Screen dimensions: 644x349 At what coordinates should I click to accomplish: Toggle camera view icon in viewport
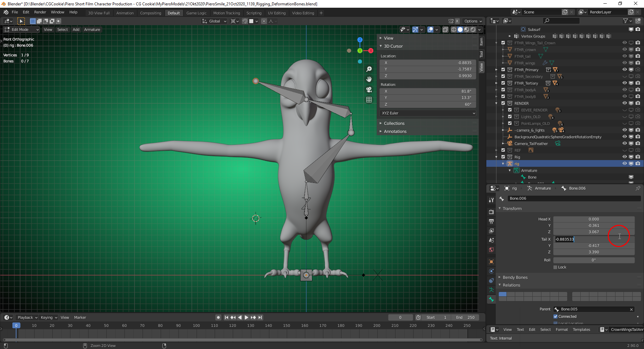[369, 90]
